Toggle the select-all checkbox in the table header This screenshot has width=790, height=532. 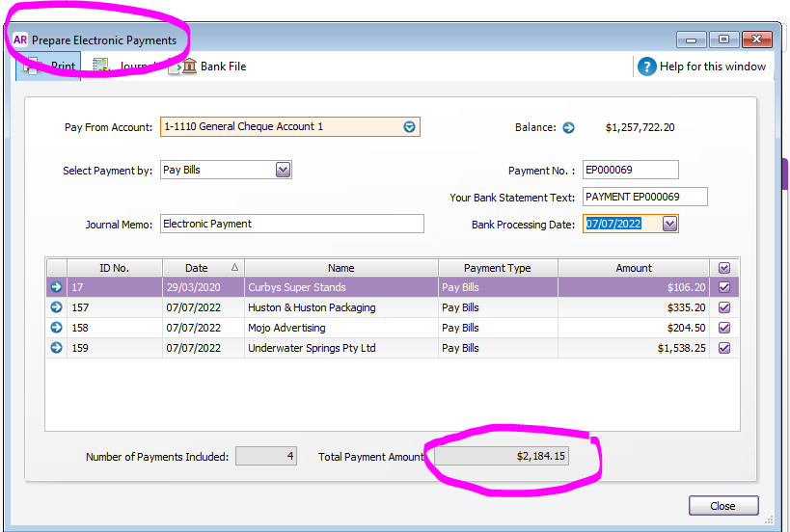click(724, 268)
